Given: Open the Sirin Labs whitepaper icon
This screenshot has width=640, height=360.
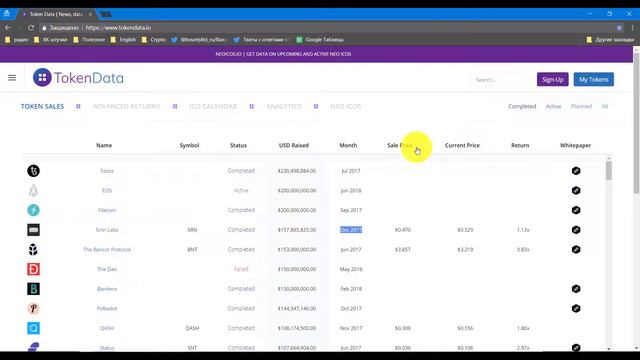Looking at the screenshot, I should pos(576,229).
